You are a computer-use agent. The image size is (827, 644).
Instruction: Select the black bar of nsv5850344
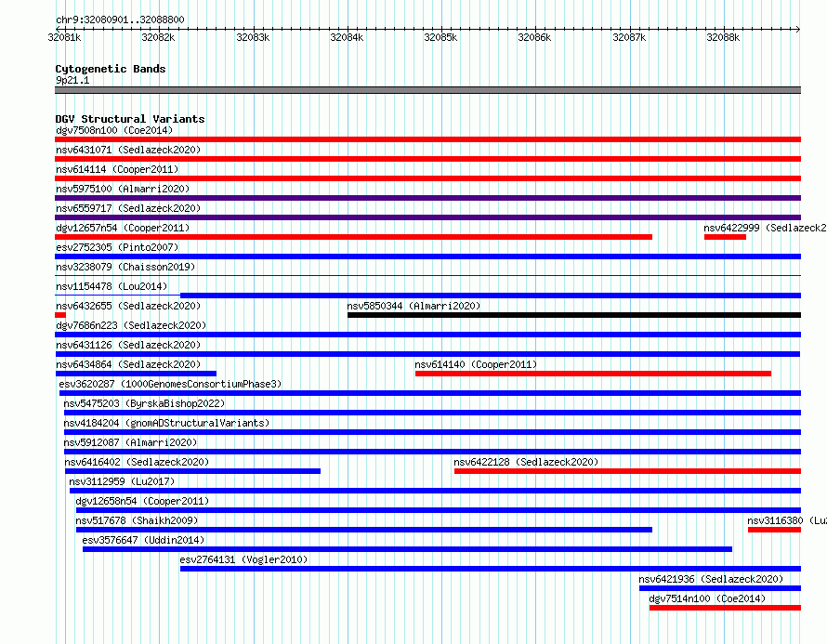574,315
